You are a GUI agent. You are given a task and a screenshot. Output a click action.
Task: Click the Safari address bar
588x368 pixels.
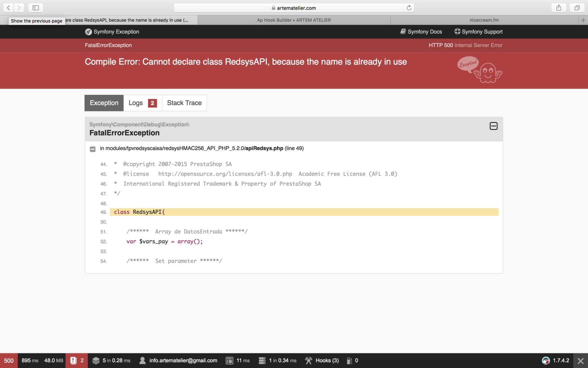click(x=293, y=8)
